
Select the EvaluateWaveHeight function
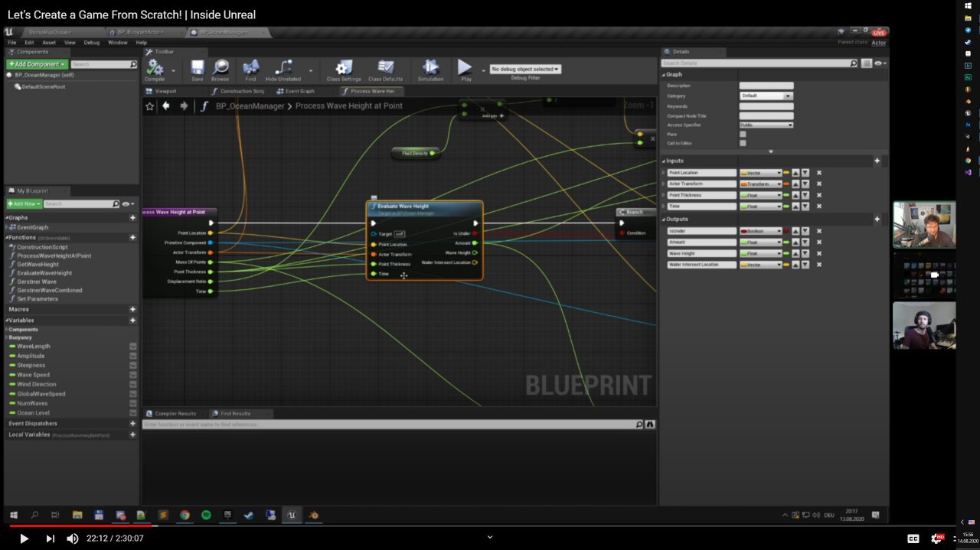(44, 273)
